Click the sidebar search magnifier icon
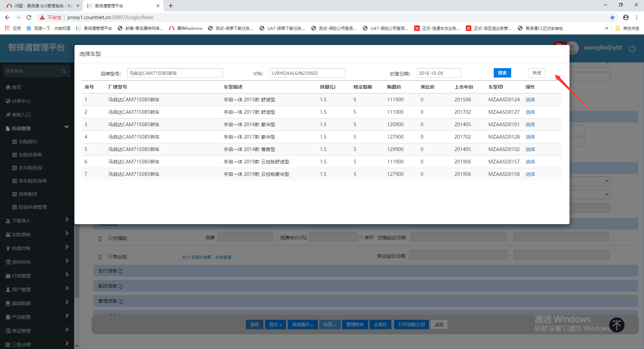The image size is (644, 349). click(64, 71)
